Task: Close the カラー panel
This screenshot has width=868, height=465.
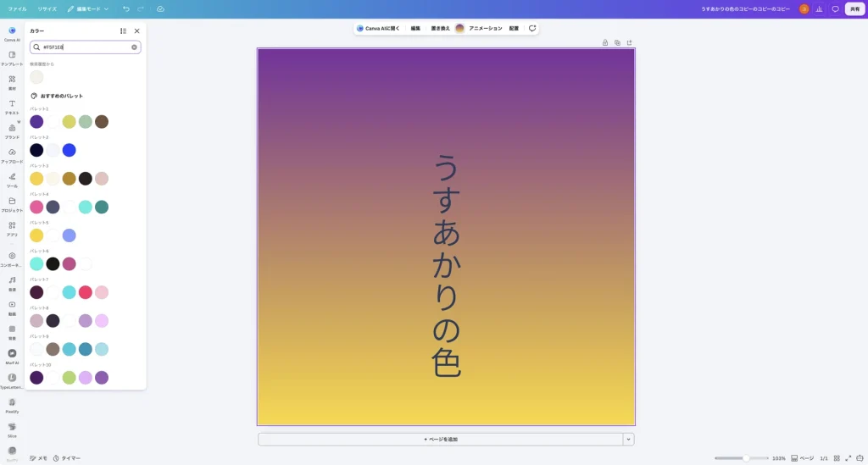Action: (x=136, y=31)
